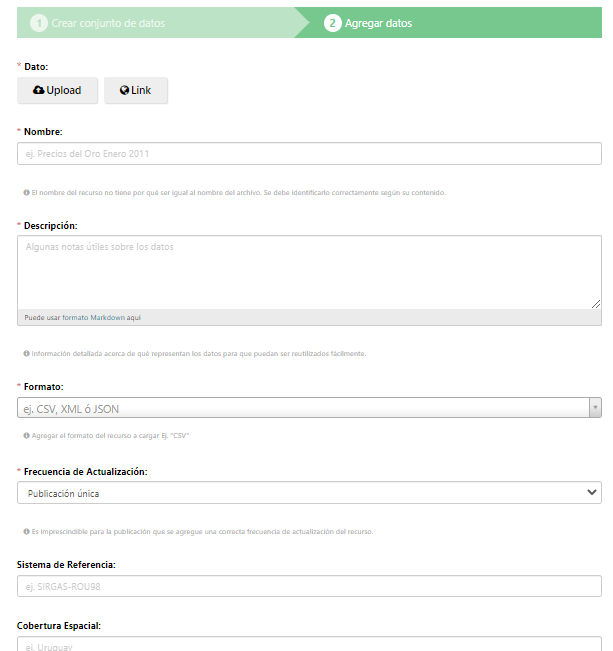Focus the Nombre input field
This screenshot has width=613, height=651.
point(309,154)
